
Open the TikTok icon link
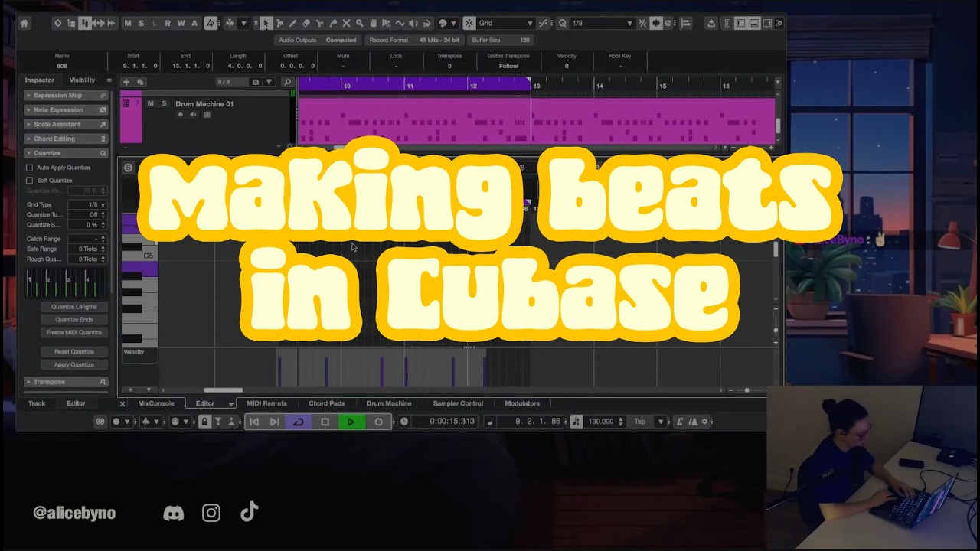[x=249, y=512]
